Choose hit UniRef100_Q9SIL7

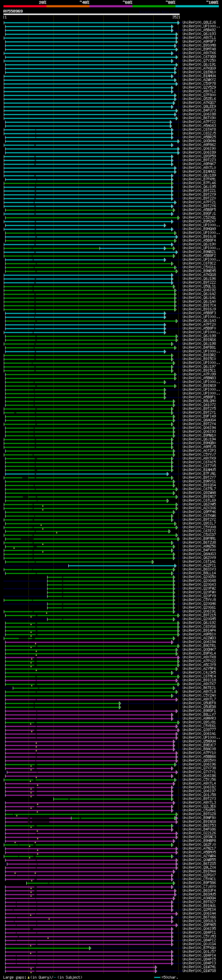pos(199,524)
